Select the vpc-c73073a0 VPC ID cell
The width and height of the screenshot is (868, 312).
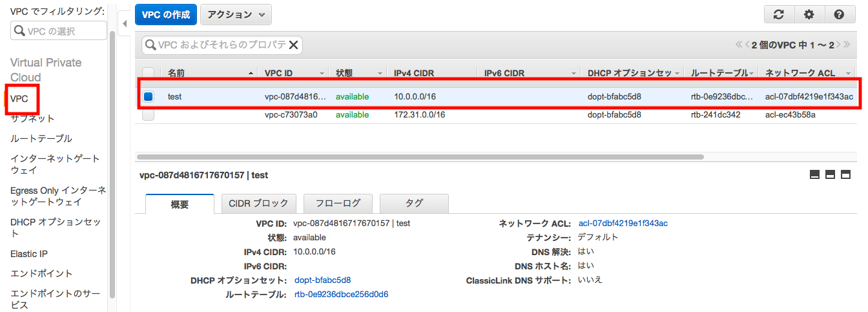tap(291, 115)
